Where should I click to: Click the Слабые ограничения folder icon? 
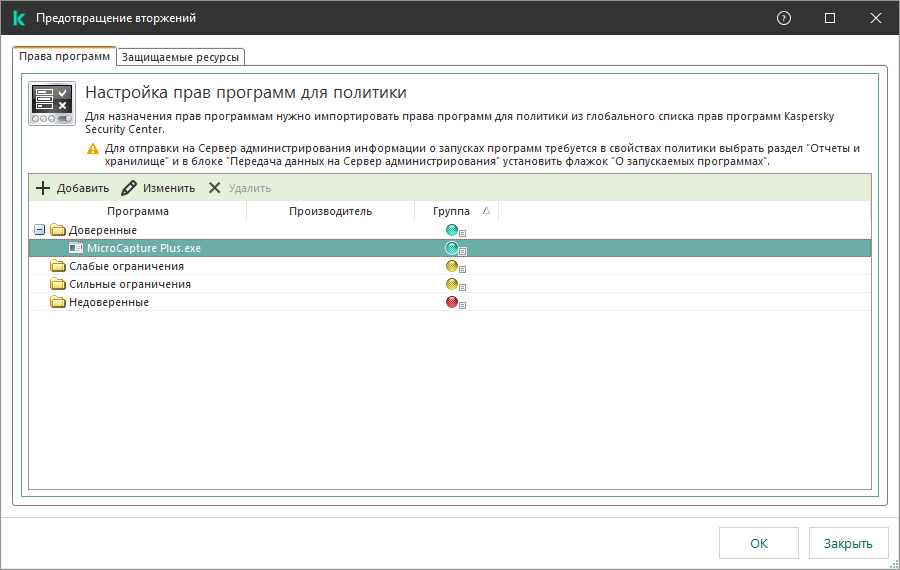point(58,267)
